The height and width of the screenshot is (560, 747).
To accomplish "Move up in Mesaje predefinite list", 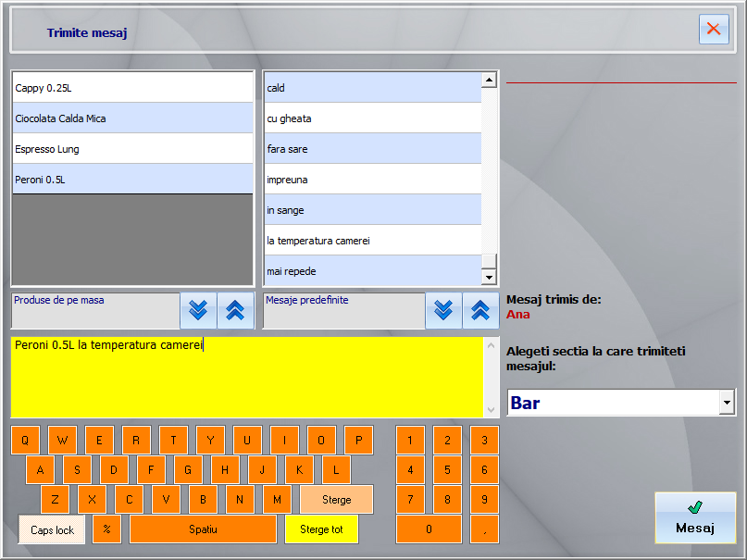I will 480,310.
